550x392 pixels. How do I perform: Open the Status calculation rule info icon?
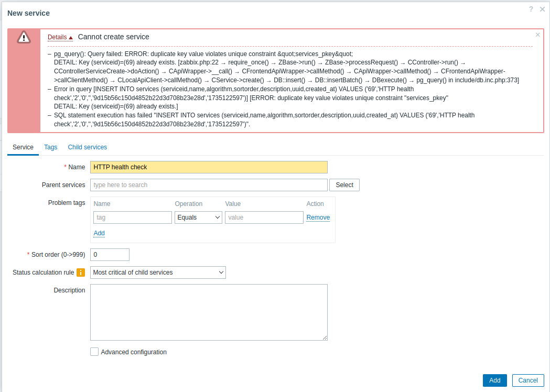[x=81, y=273]
